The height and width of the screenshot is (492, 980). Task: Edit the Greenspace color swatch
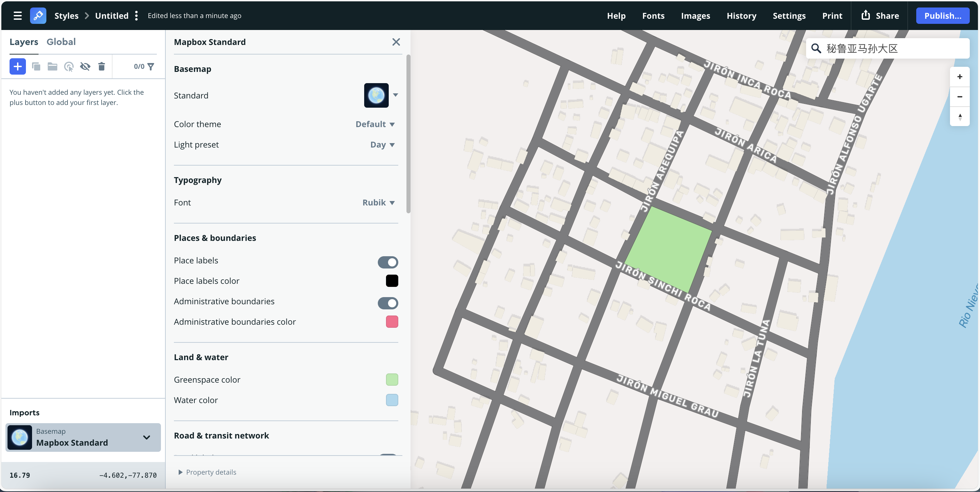[x=391, y=379]
